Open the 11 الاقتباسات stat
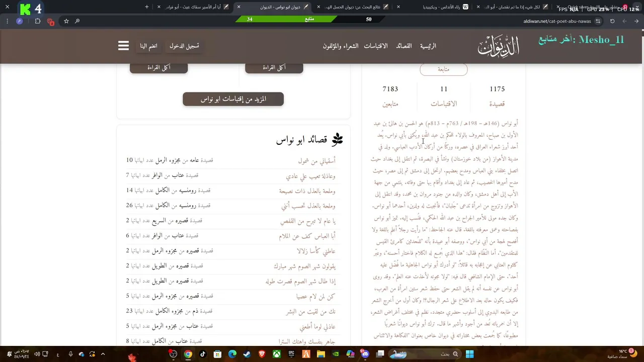 [444, 96]
